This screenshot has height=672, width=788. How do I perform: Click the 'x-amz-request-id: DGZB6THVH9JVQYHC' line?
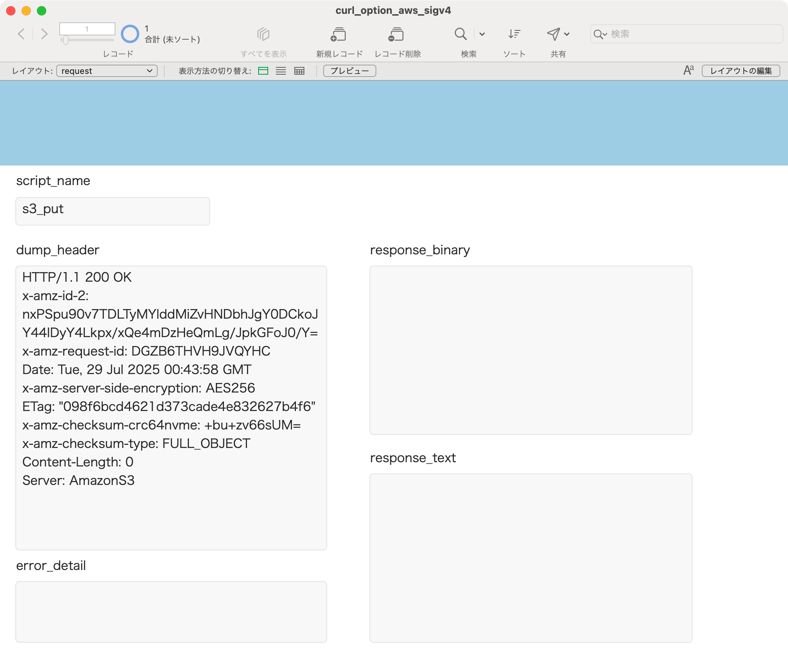pos(146,351)
